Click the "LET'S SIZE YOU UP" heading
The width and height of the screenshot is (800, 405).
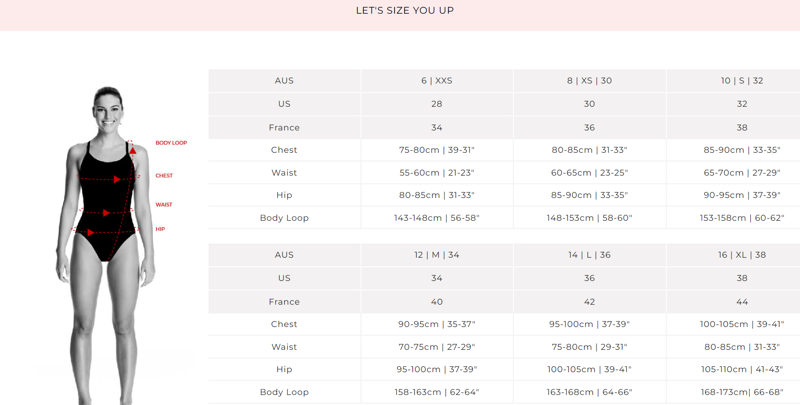click(404, 11)
